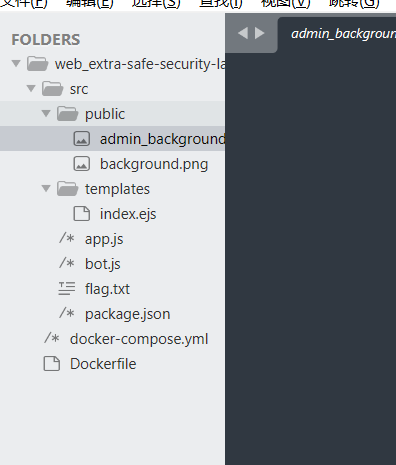The width and height of the screenshot is (396, 465).
Task: Go to previous tab with left arrow
Action: (x=243, y=33)
